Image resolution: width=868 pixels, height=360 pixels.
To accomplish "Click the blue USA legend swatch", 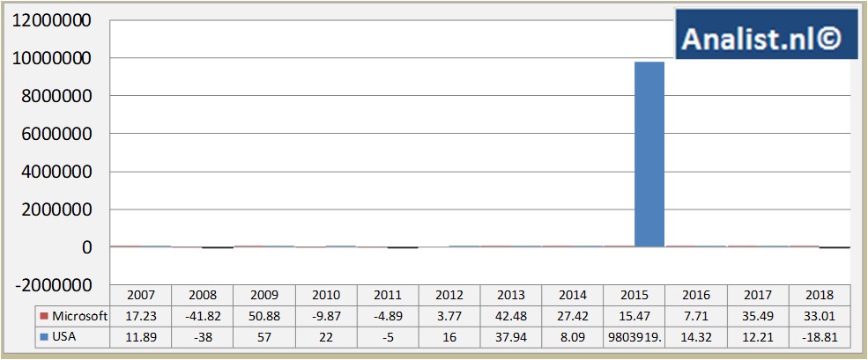I will 44,336.
